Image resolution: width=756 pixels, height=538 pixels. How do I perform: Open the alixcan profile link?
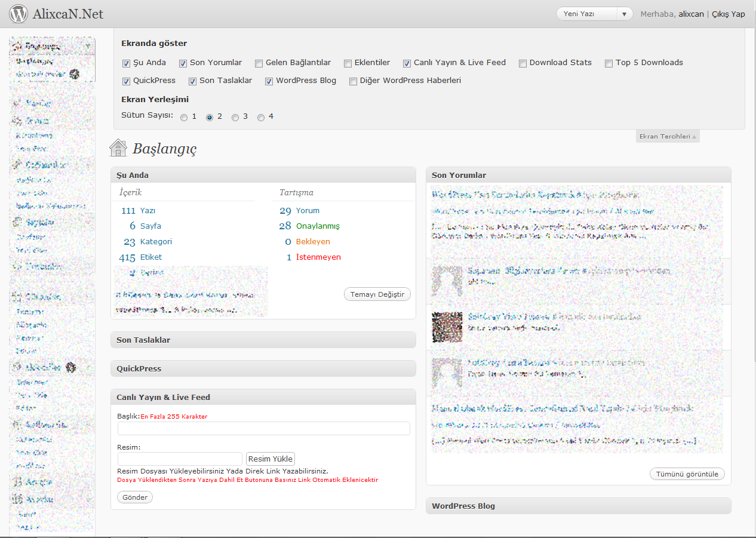[691, 14]
